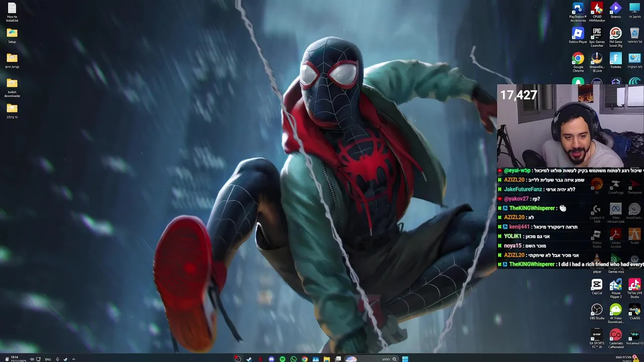Open Spotify from the taskbar
Screen dimensions: 644x362
(x=282, y=359)
